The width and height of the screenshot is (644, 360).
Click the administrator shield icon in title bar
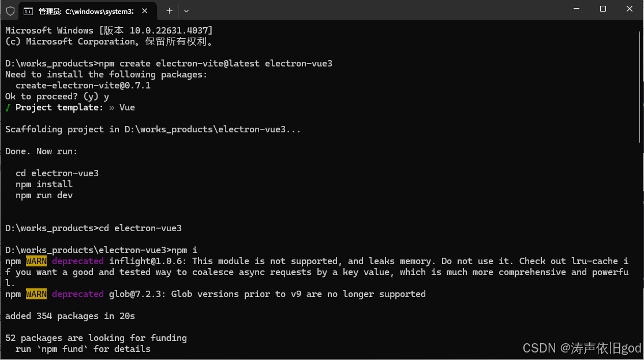click(x=10, y=11)
